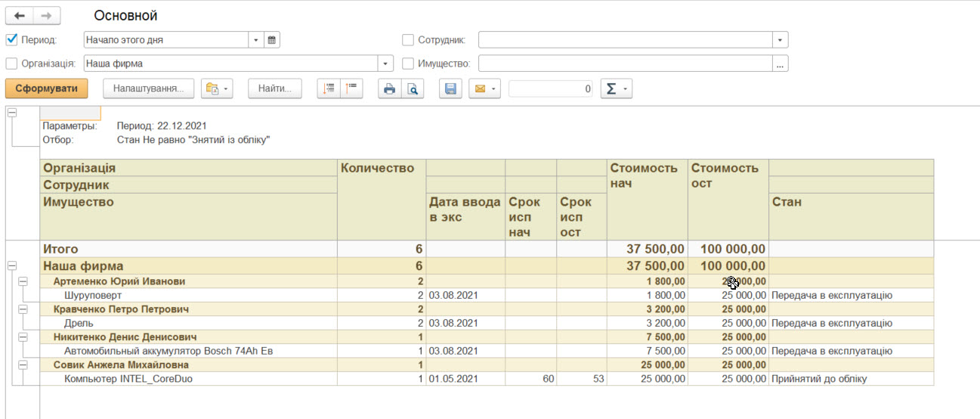Open Налаштування settings
This screenshot has height=419, width=980.
148,89
